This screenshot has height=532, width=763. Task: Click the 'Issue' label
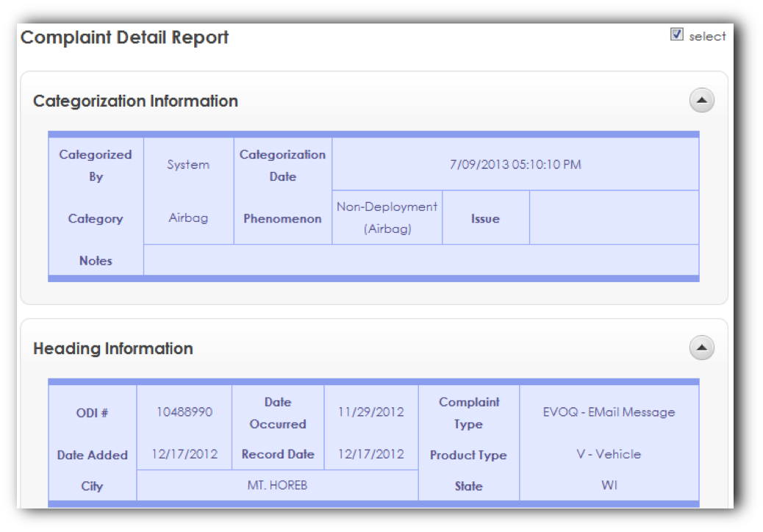tap(485, 219)
